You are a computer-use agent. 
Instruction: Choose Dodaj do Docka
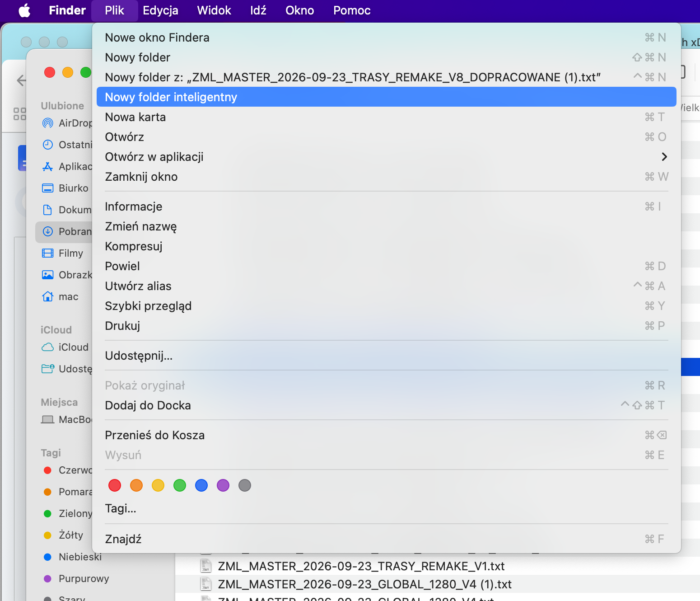(386, 405)
